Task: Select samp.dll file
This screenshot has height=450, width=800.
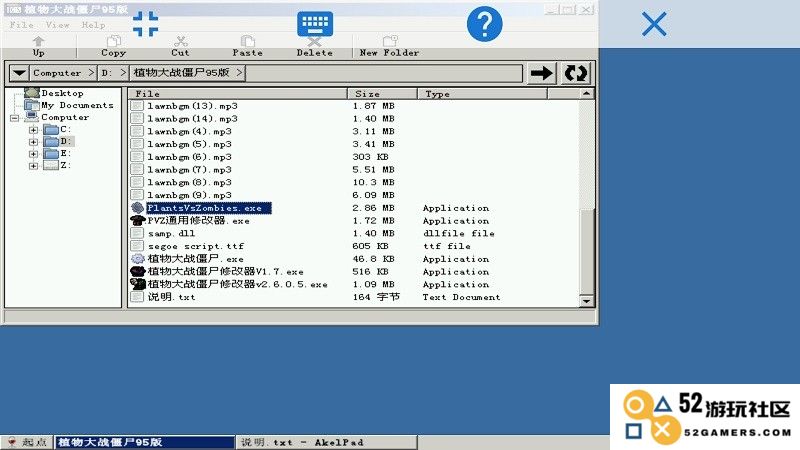Action: click(x=171, y=234)
